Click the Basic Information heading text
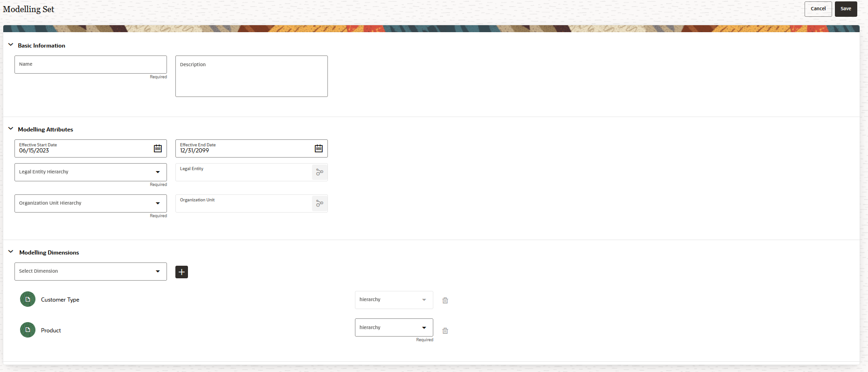868x372 pixels. (x=42, y=46)
